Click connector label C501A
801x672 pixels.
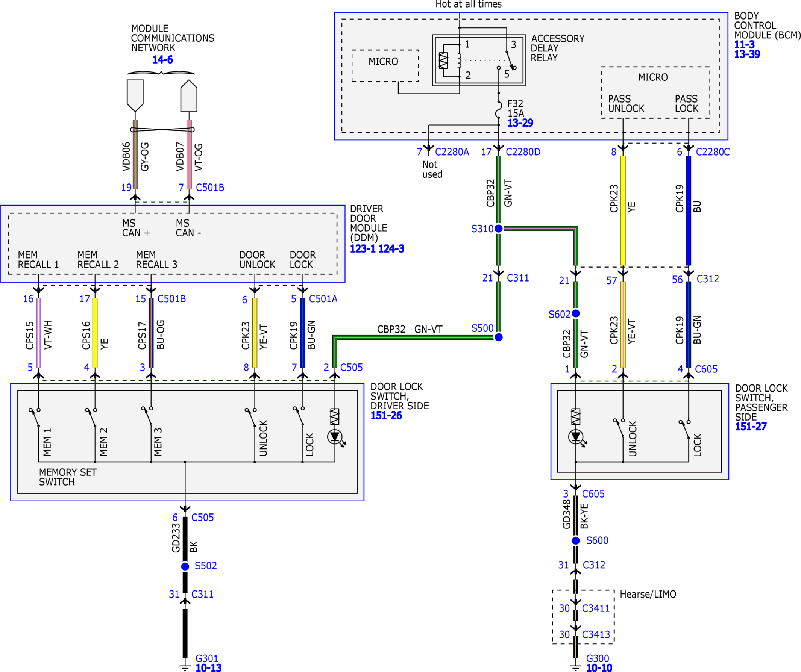323,299
